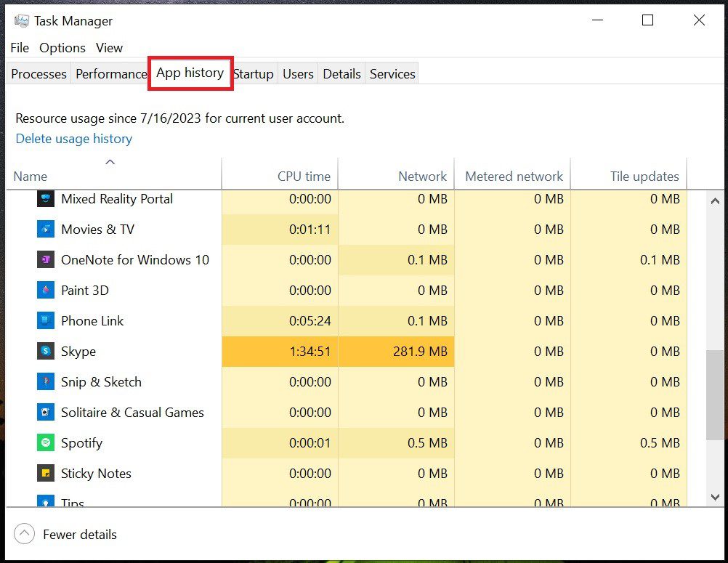Switch to the Startup tab
This screenshot has height=563, width=728.
coord(254,74)
